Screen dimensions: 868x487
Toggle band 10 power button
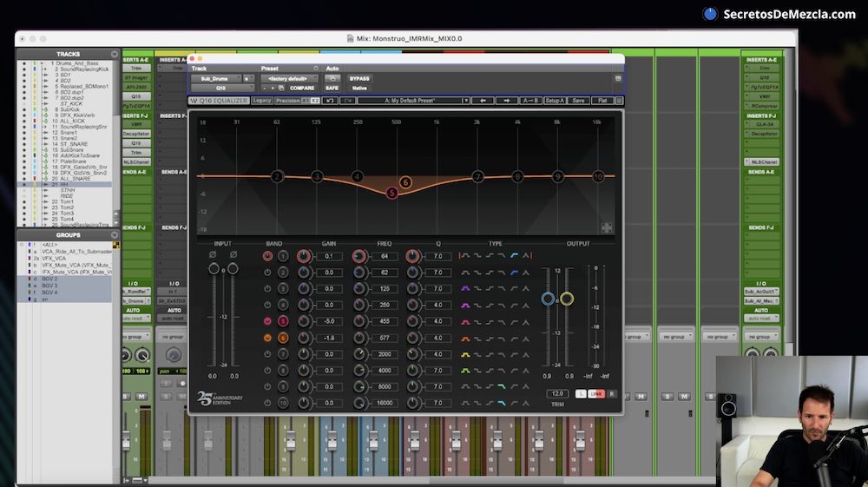coord(267,403)
